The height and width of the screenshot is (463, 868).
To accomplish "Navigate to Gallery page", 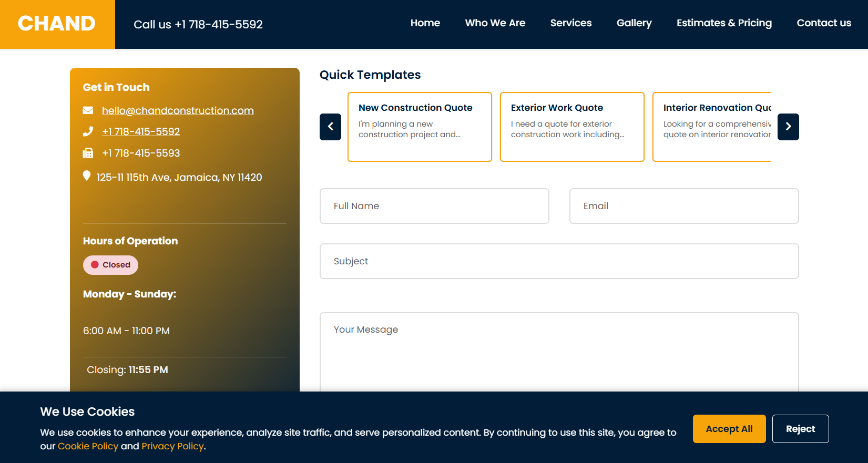I will point(634,23).
